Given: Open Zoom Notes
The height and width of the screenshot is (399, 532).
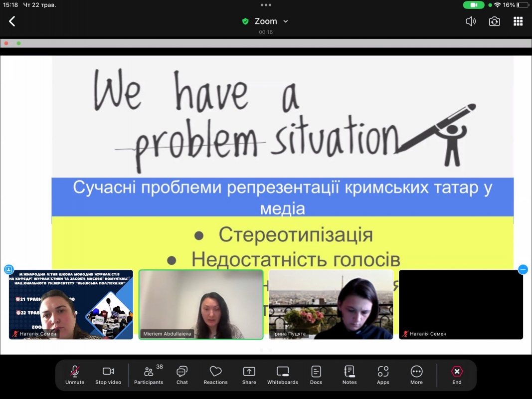Looking at the screenshot, I should (349, 375).
